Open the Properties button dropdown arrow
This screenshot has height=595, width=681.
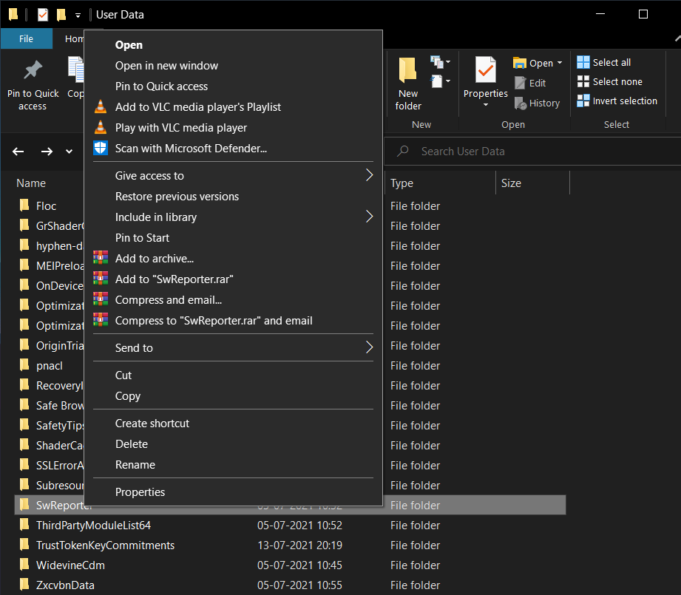point(486,105)
